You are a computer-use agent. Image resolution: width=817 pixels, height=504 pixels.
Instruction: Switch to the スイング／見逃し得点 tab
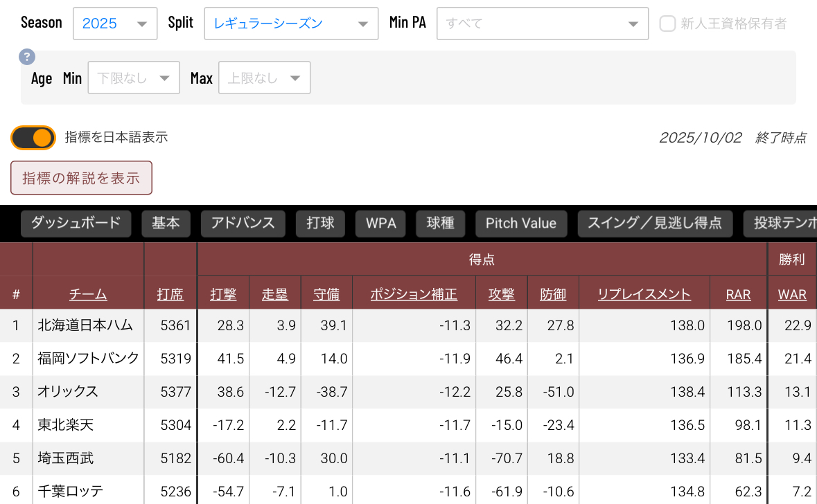[x=655, y=223]
